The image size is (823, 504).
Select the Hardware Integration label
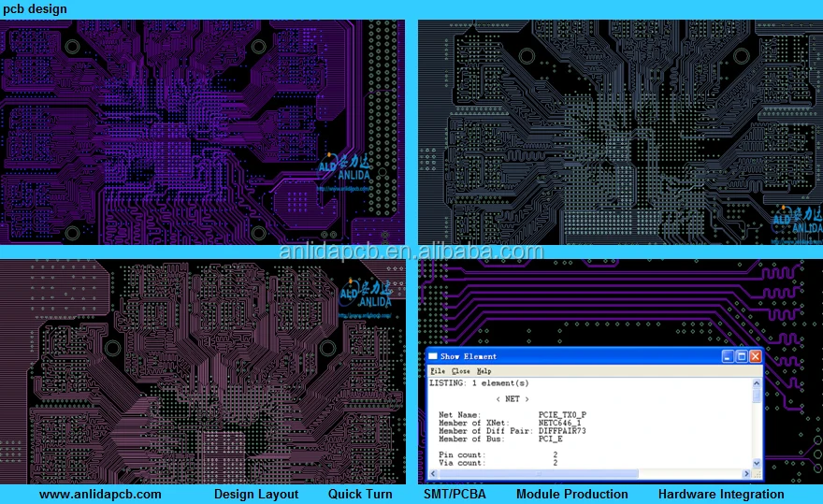pos(721,494)
